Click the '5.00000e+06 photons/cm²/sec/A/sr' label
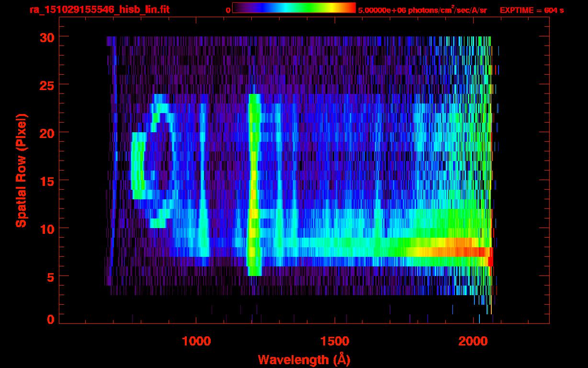 (x=422, y=10)
